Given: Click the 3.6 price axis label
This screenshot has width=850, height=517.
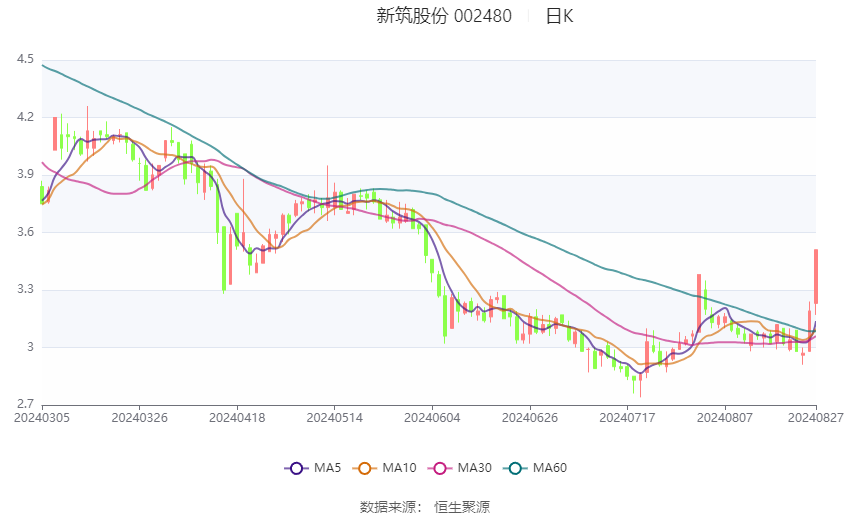Looking at the screenshot, I should point(25,232).
